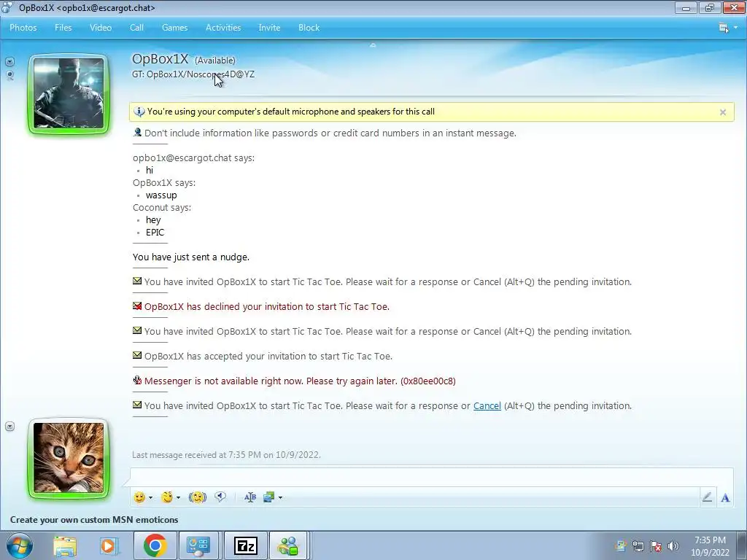Viewport: 747px width, 560px height.
Task: Cancel the pending Tic Tac Toe invitation
Action: (487, 405)
